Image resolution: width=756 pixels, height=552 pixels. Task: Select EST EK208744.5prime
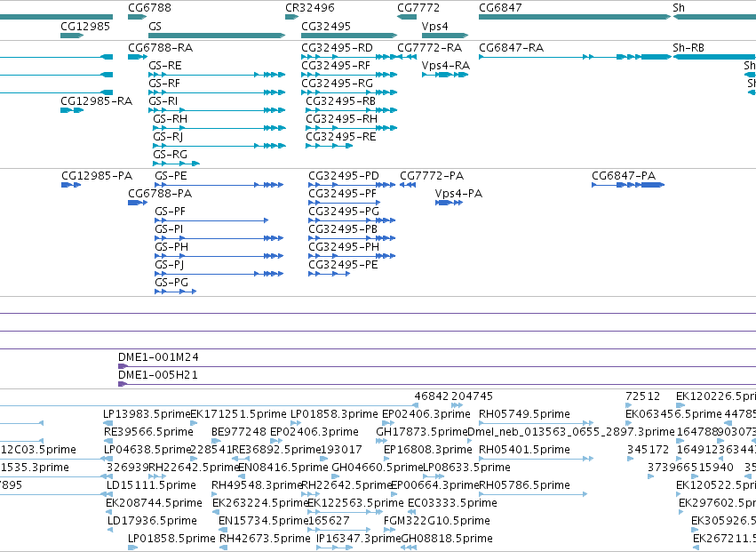pyautogui.click(x=108, y=512)
